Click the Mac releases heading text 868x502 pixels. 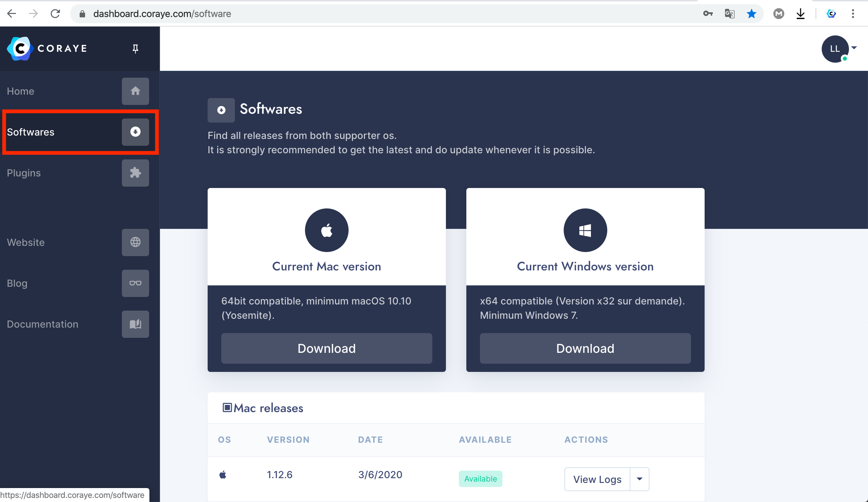(x=268, y=408)
